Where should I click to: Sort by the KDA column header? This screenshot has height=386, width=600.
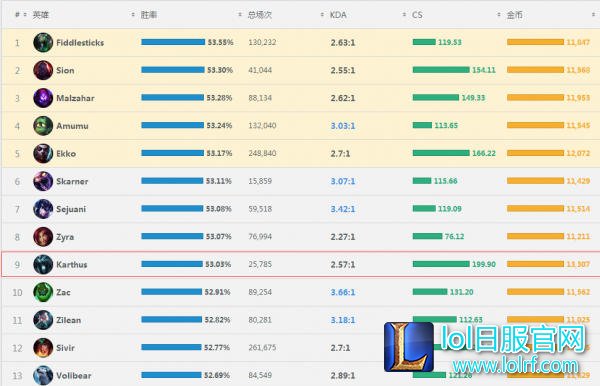pyautogui.click(x=338, y=15)
